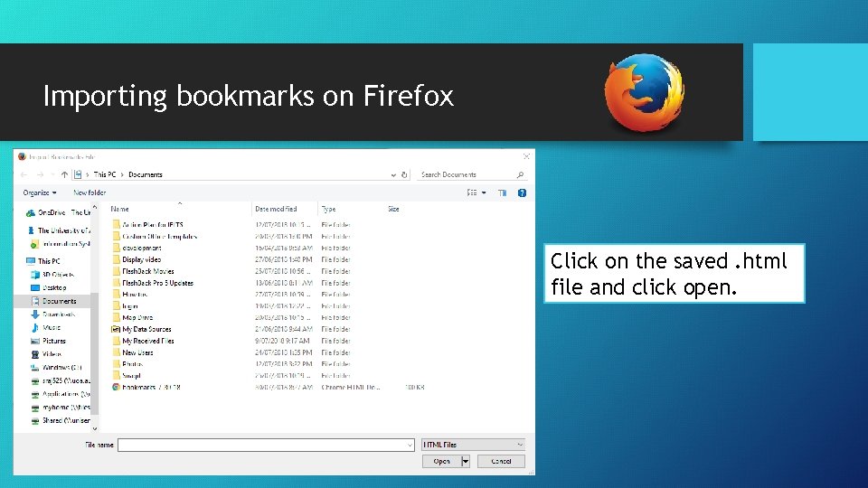This screenshot has height=488, width=868.
Task: Select the FlashBack Pro 5 Updates folder
Action: coord(157,283)
